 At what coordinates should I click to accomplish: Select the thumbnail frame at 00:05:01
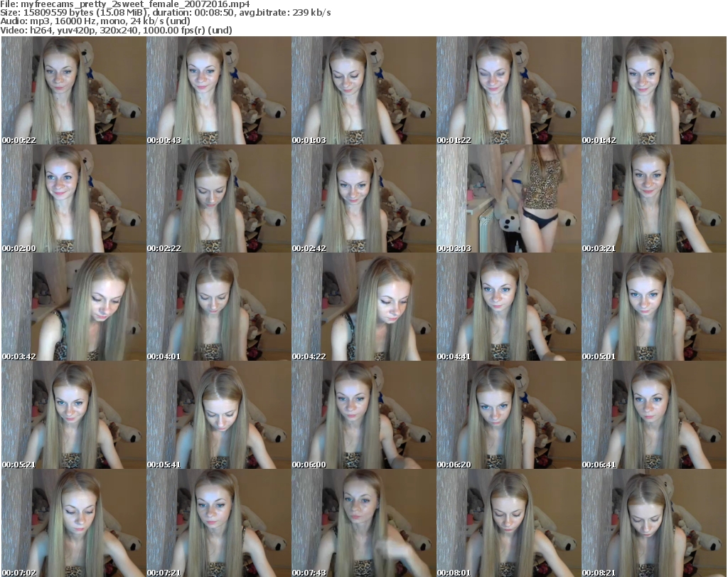tap(654, 307)
